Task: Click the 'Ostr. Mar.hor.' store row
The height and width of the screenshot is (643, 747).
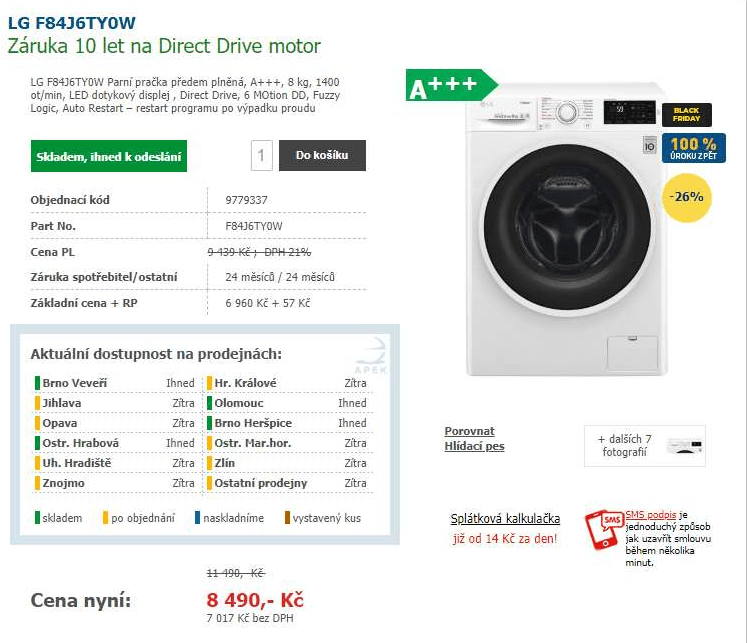Action: point(287,443)
